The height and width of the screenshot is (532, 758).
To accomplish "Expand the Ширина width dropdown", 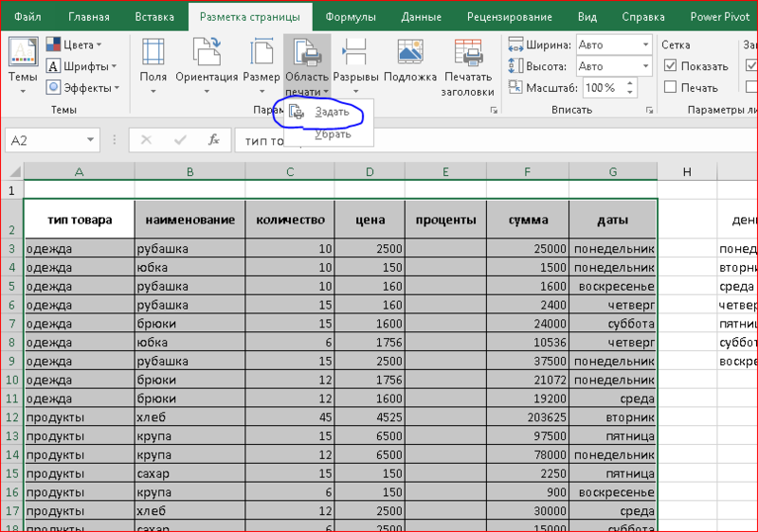I will point(644,44).
